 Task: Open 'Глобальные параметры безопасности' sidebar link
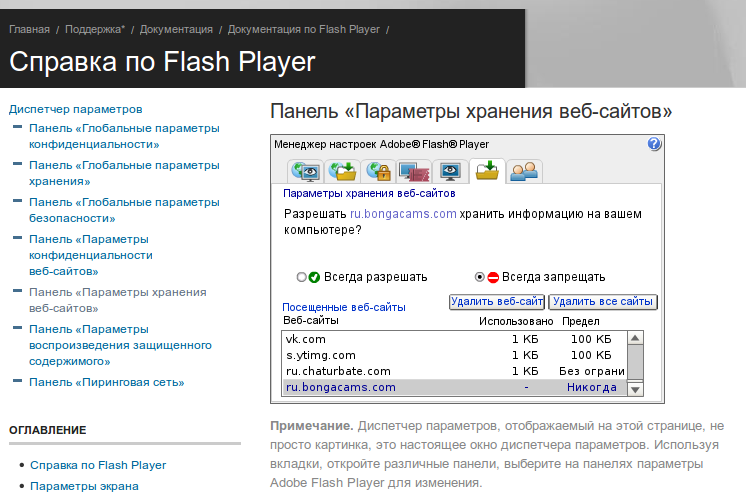point(124,210)
